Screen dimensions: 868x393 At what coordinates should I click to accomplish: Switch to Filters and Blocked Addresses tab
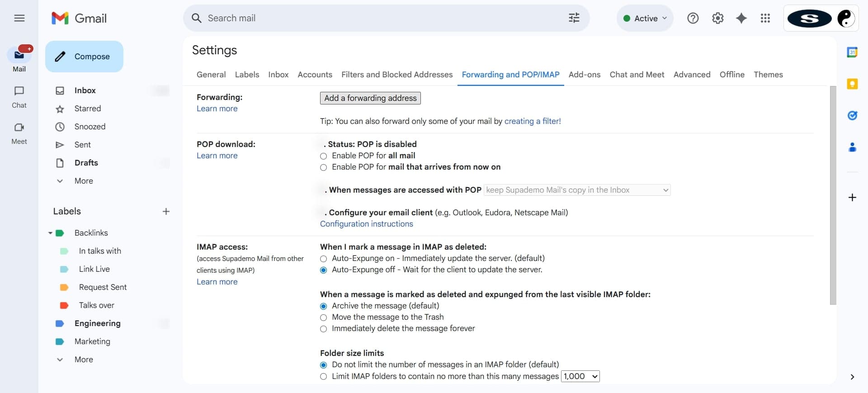(x=397, y=75)
